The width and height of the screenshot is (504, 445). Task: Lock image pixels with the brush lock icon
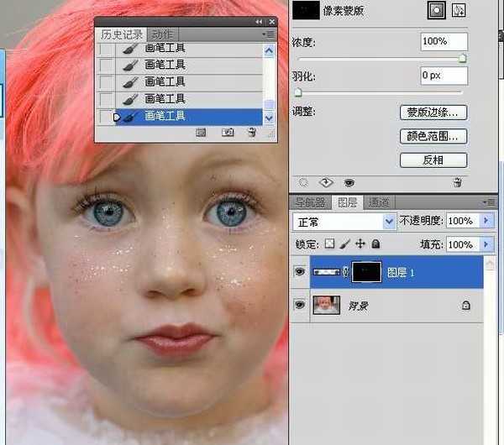344,244
